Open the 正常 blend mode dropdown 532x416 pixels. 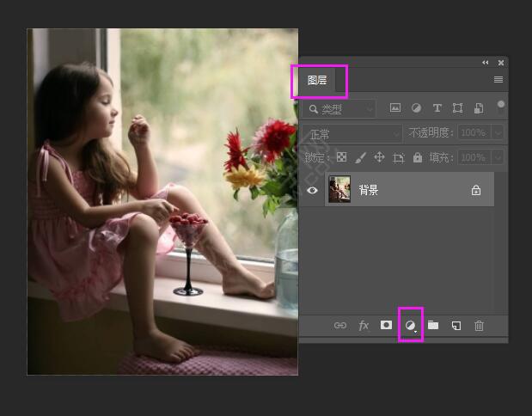pyautogui.click(x=352, y=134)
